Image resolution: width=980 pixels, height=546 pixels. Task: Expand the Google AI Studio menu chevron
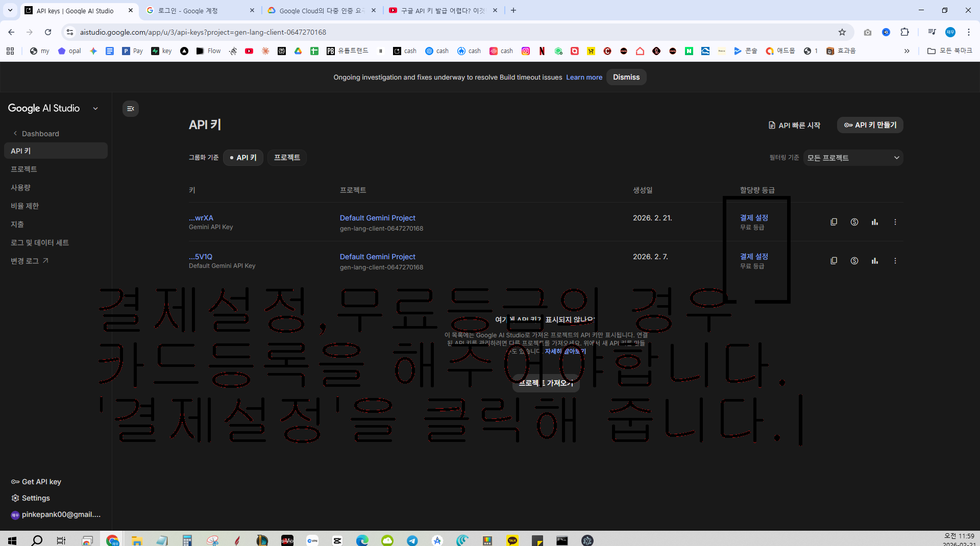tap(95, 109)
